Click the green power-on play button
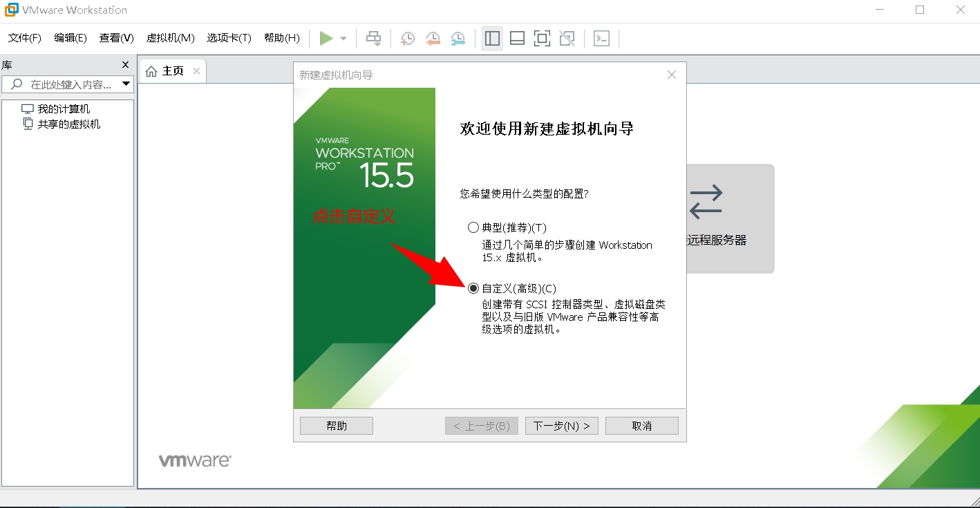Image resolution: width=980 pixels, height=508 pixels. click(326, 39)
